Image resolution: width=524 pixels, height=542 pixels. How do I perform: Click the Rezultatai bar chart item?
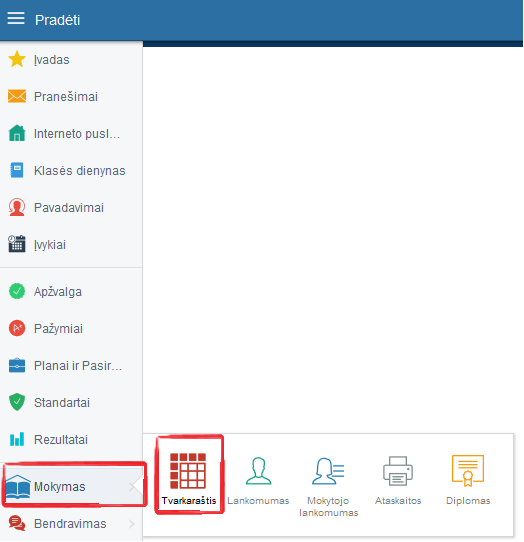click(71, 439)
